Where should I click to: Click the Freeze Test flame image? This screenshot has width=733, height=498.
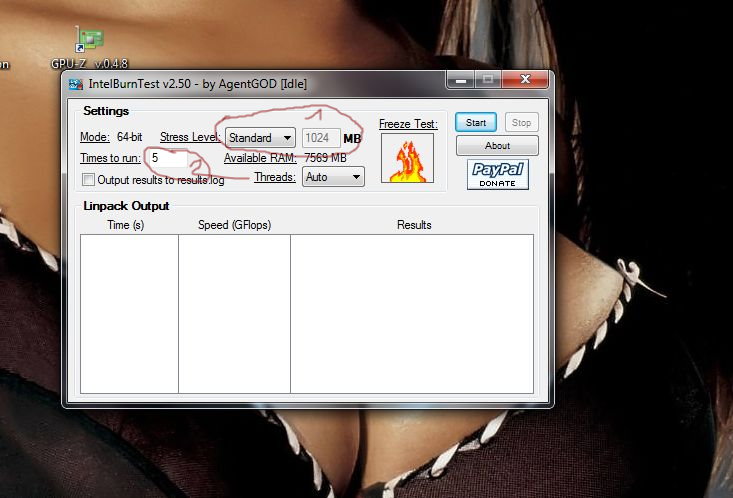tap(408, 159)
